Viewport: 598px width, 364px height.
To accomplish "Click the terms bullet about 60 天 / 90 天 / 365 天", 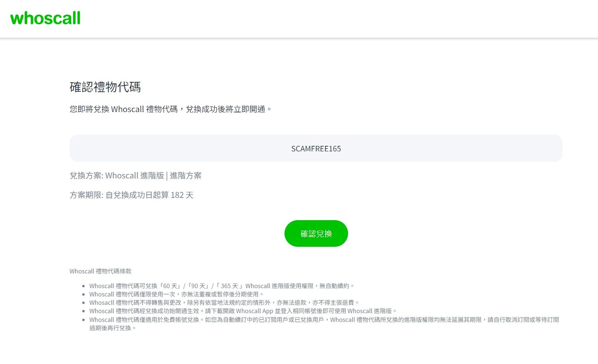I will click(222, 286).
